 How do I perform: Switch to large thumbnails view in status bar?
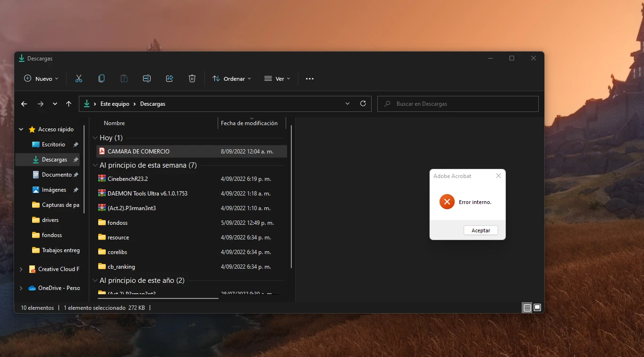[537, 307]
